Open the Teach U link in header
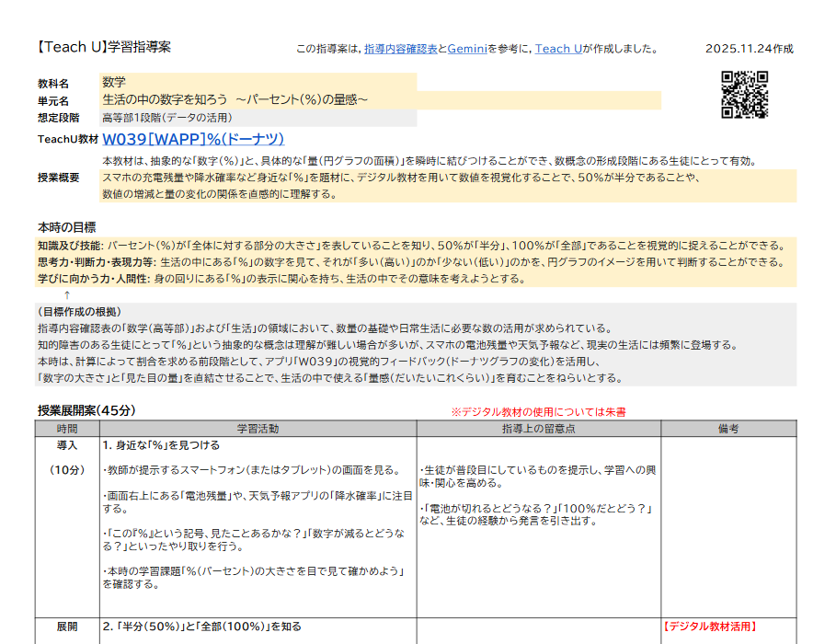The width and height of the screenshot is (836, 644). 558,49
